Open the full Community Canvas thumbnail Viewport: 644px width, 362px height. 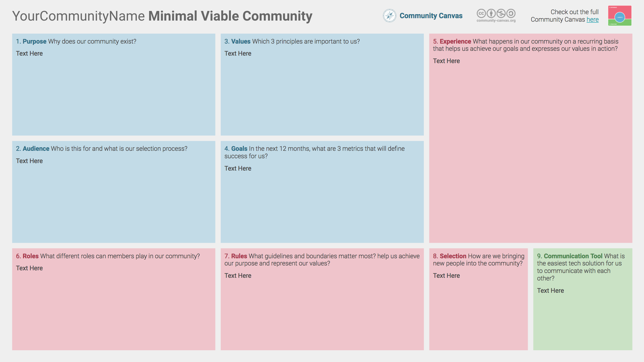coord(620,16)
